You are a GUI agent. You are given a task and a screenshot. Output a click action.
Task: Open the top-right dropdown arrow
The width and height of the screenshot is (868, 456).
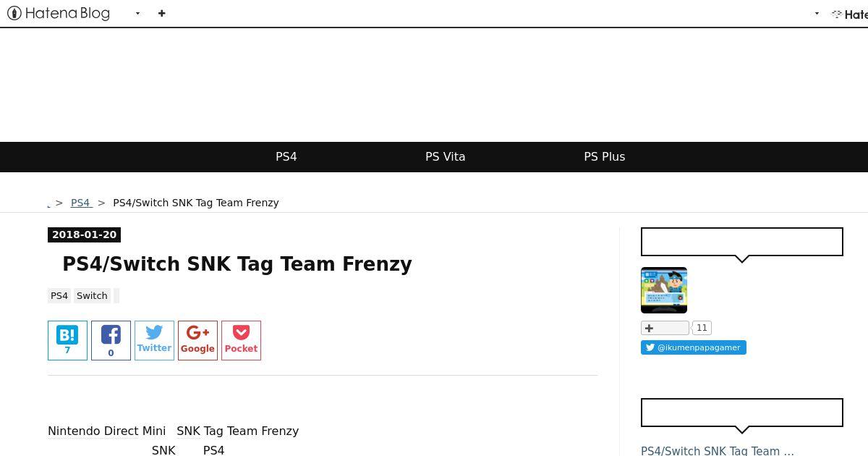pos(817,14)
